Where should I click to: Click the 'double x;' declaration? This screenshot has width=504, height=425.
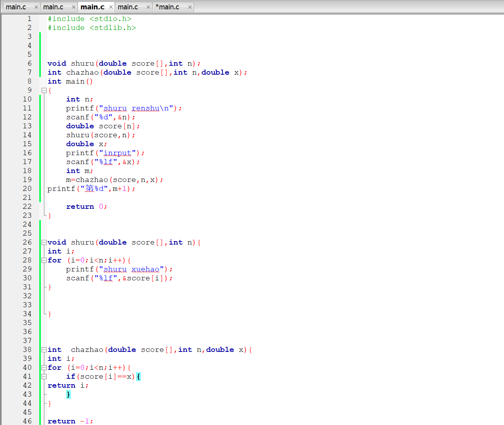(x=87, y=144)
